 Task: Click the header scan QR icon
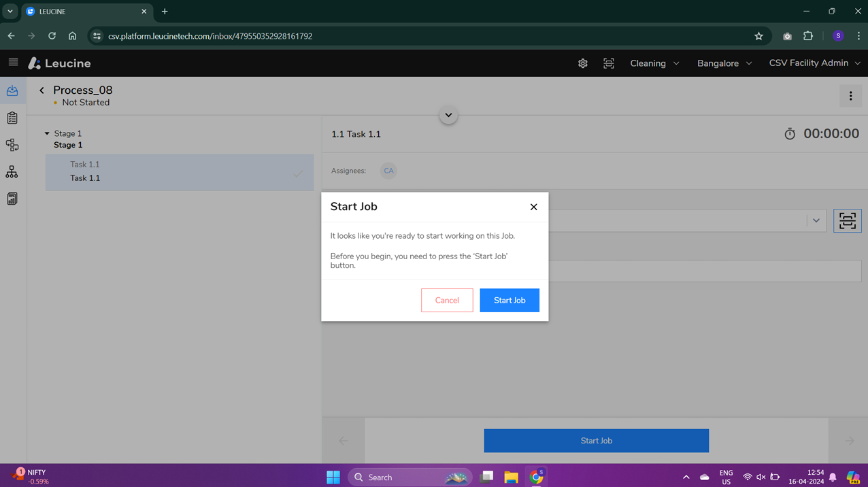tap(609, 63)
